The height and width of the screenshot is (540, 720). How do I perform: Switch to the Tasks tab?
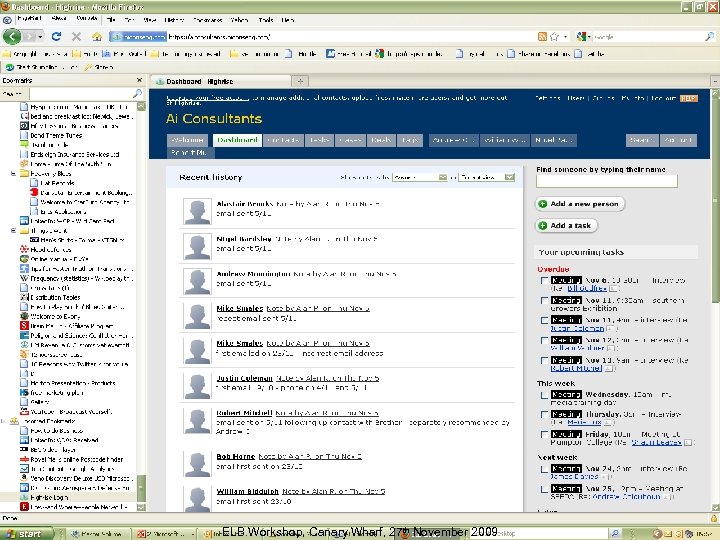320,140
